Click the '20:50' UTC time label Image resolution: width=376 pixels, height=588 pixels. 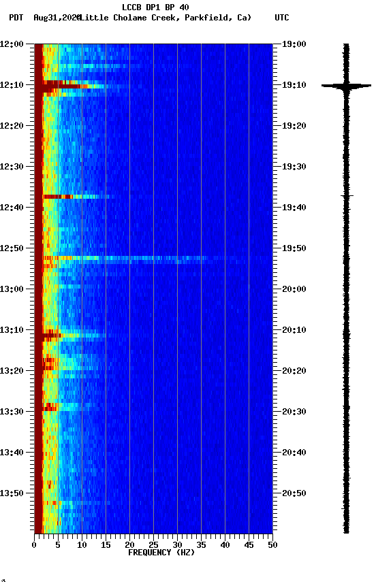click(x=294, y=493)
